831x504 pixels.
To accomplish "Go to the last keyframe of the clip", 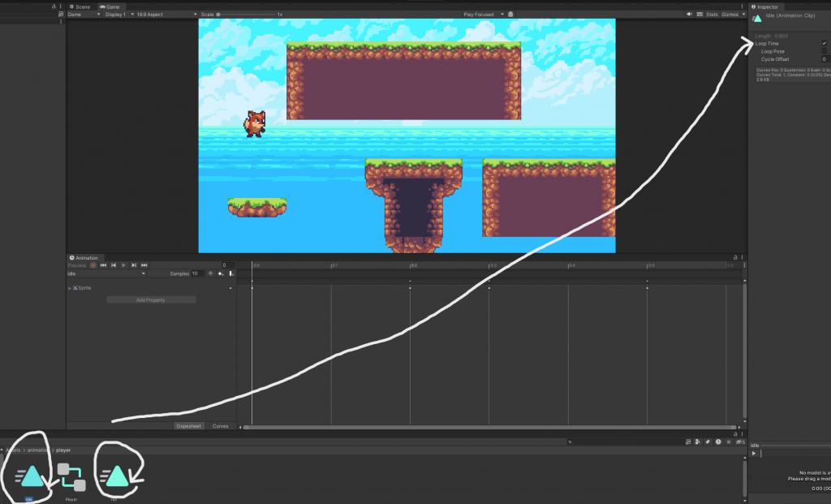I will click(144, 265).
